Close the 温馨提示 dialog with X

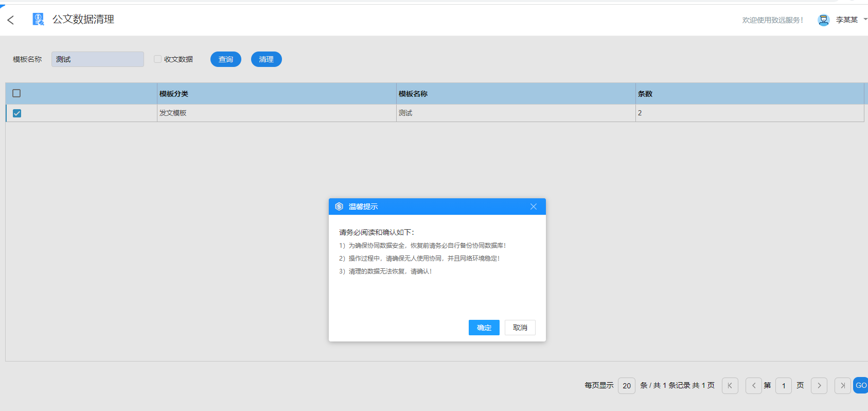point(534,207)
